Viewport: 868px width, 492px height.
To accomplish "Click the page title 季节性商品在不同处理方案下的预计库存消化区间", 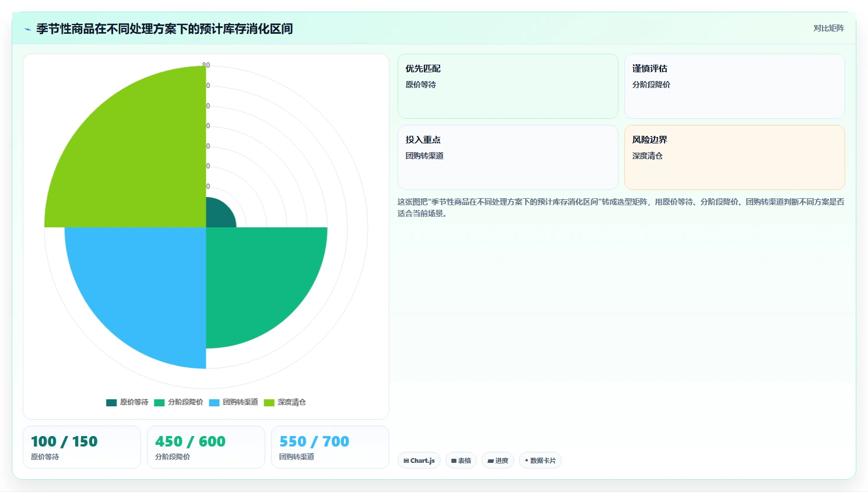I will pyautogui.click(x=164, y=29).
